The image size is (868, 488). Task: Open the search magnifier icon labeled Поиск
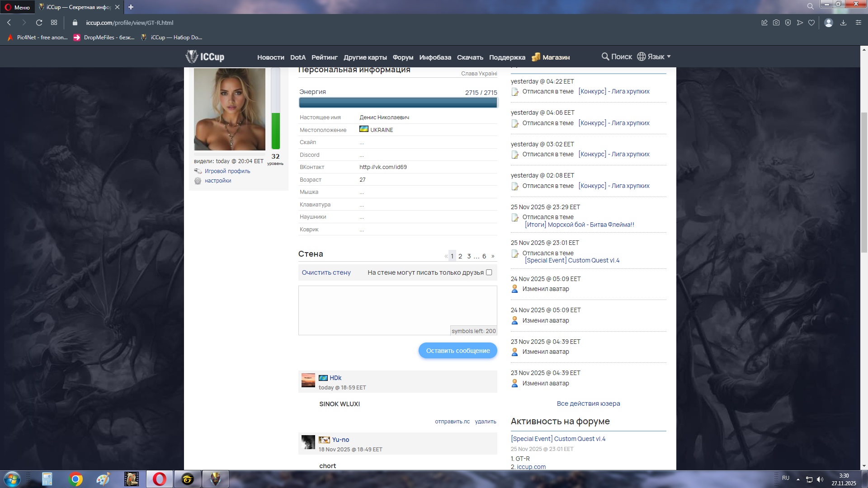click(605, 56)
